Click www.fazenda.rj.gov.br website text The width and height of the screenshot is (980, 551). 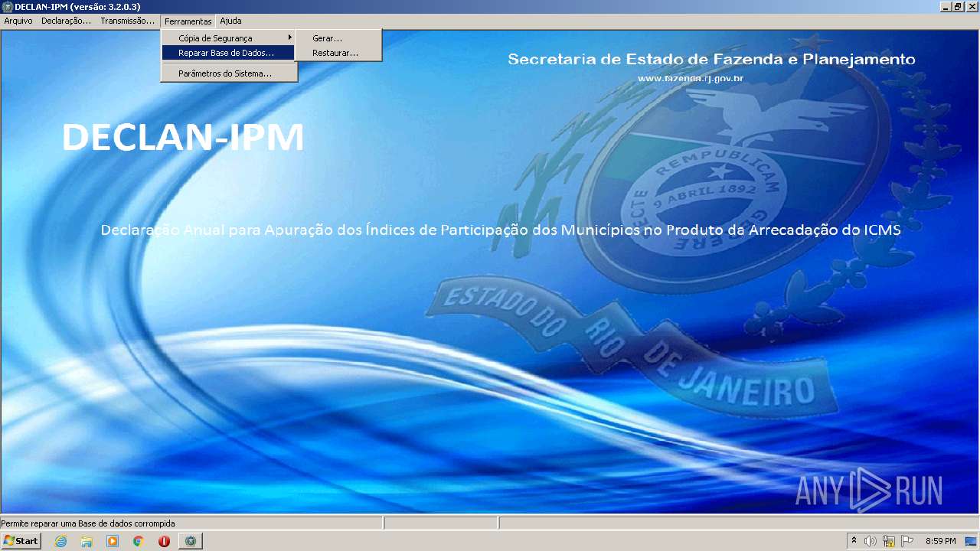pos(691,78)
